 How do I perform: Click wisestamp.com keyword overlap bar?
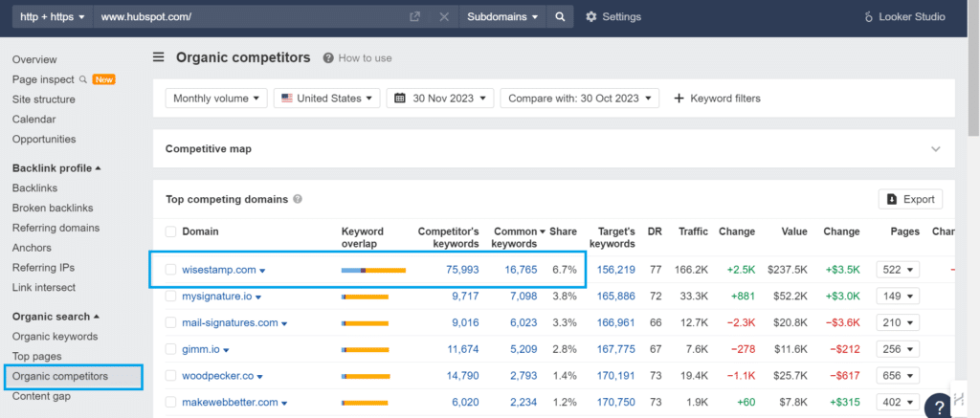click(374, 270)
